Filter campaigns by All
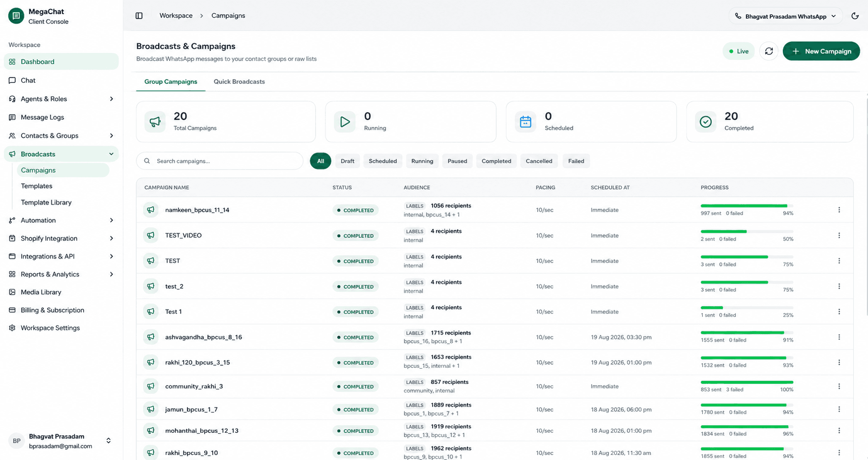 (321, 161)
